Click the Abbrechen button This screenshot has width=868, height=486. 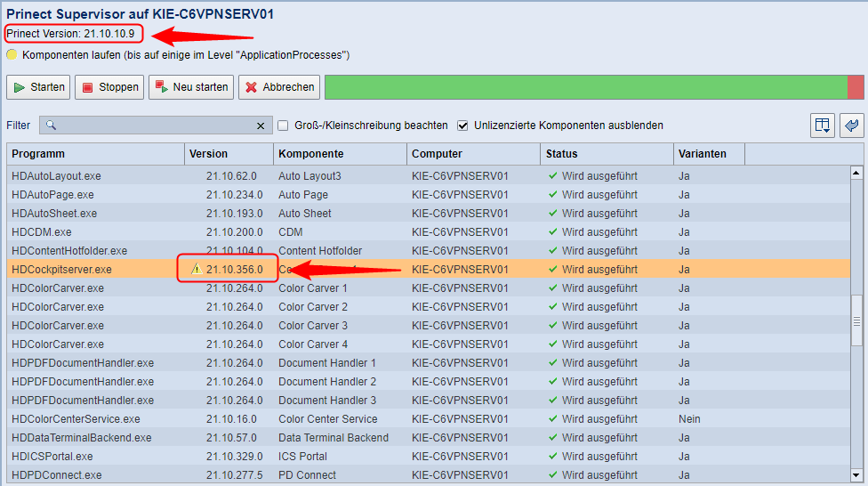(x=279, y=87)
